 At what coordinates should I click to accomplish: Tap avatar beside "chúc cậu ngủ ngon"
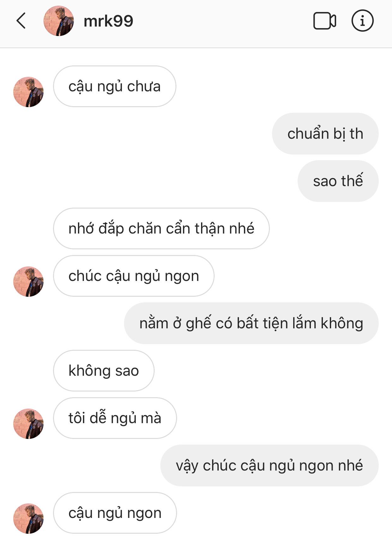[x=28, y=282]
